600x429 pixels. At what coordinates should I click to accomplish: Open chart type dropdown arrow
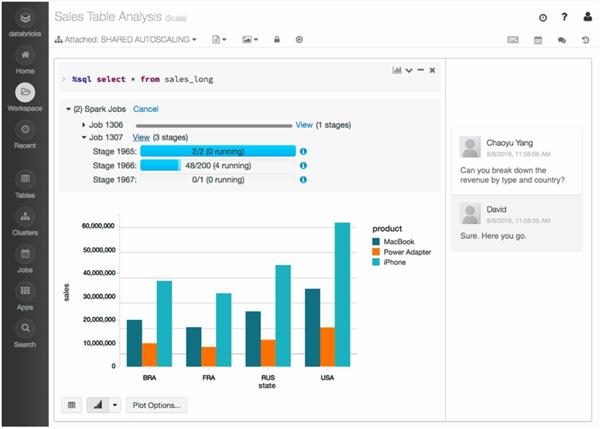(115, 405)
